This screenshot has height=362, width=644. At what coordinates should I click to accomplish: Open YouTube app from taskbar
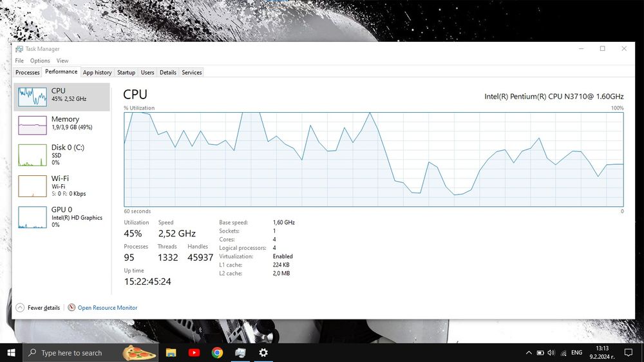(x=194, y=352)
